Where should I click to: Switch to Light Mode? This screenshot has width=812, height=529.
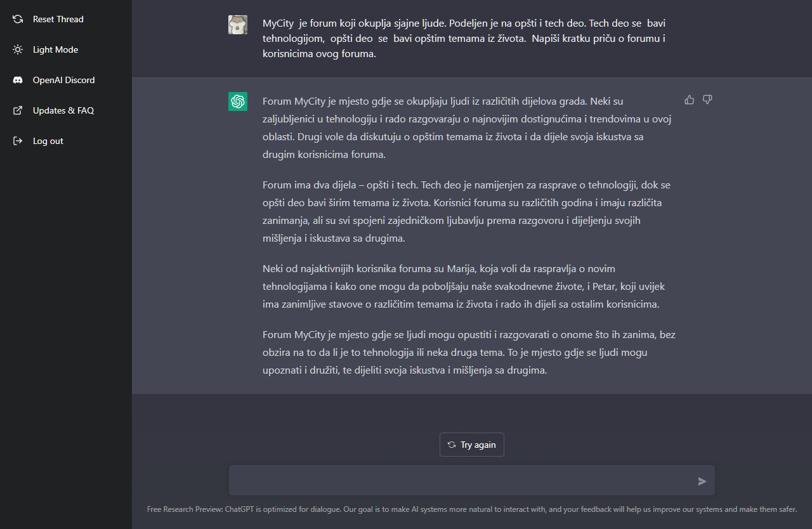pyautogui.click(x=55, y=49)
